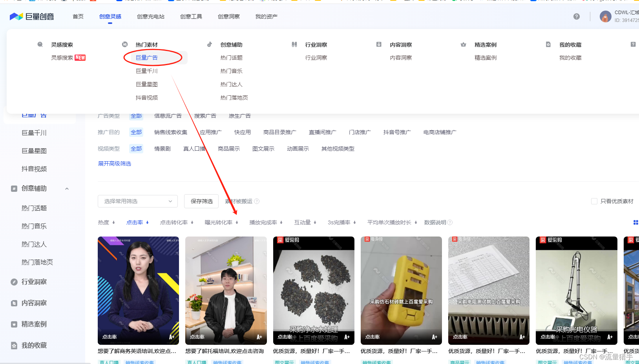Open the 选择常用筛选 dropdown
Image resolution: width=639 pixels, height=364 pixels.
pos(138,201)
